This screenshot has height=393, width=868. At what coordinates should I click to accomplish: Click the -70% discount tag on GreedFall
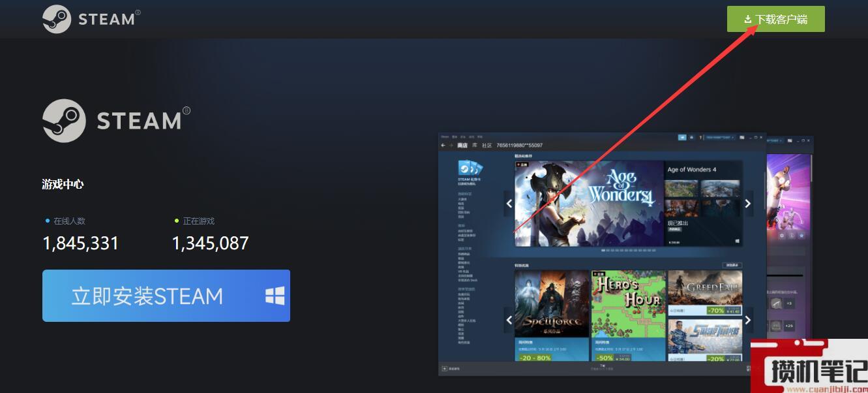[716, 310]
